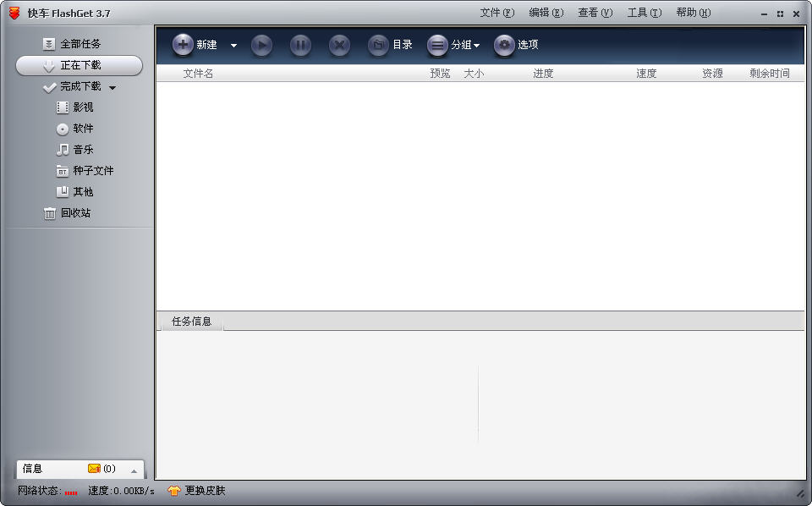
Task: Open the 种子文件 torrent files category
Action: [63, 170]
